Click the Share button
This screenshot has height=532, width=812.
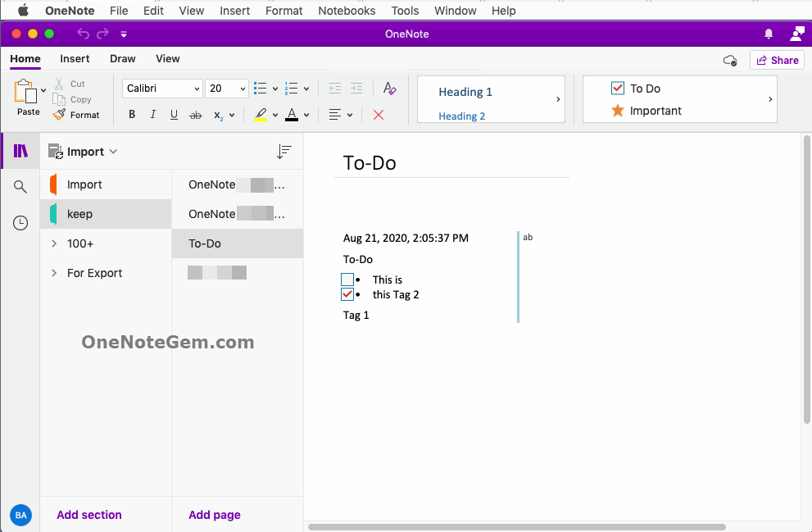pos(776,59)
